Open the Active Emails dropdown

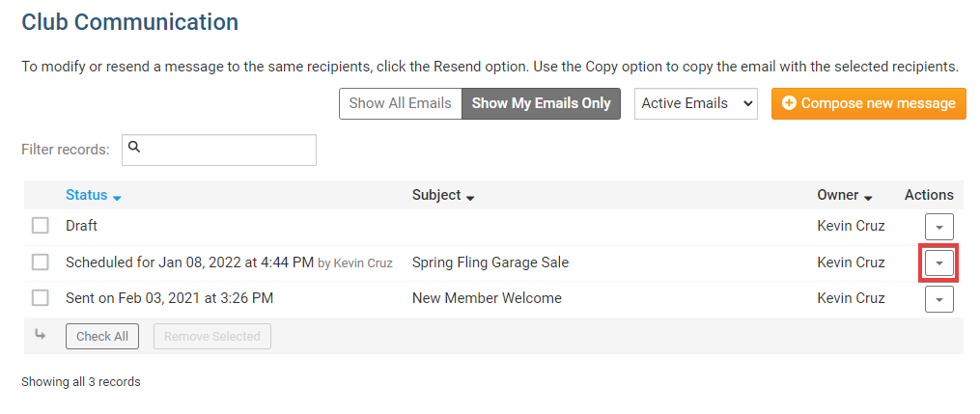695,103
